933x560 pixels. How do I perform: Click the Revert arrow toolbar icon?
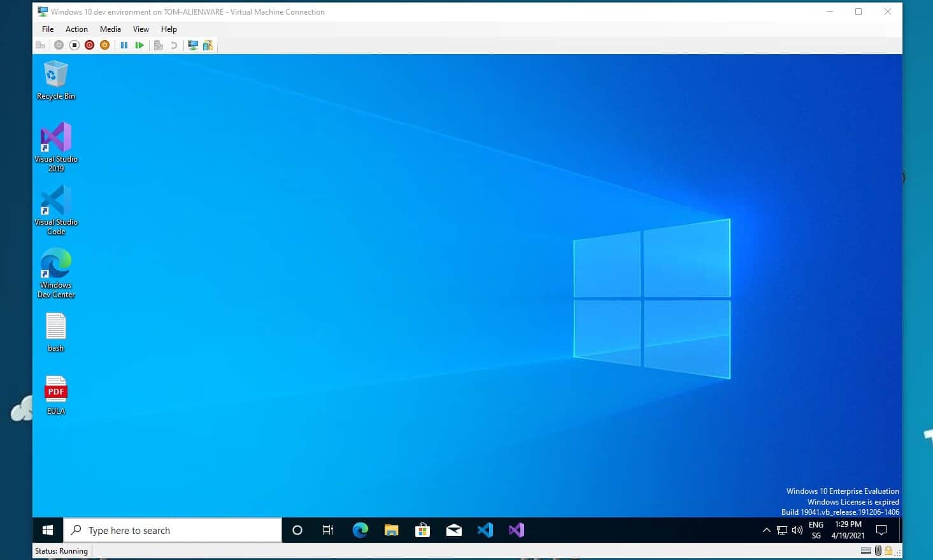coord(173,45)
